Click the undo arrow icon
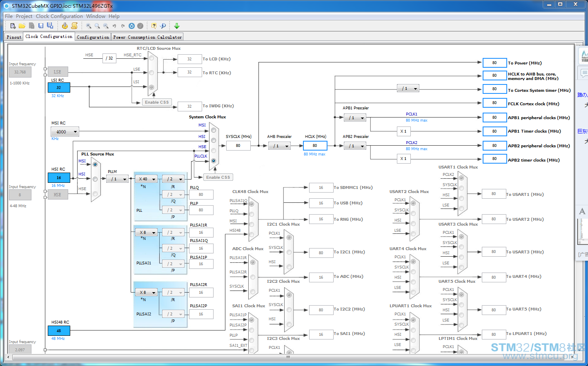588x366 pixels. (x=114, y=26)
